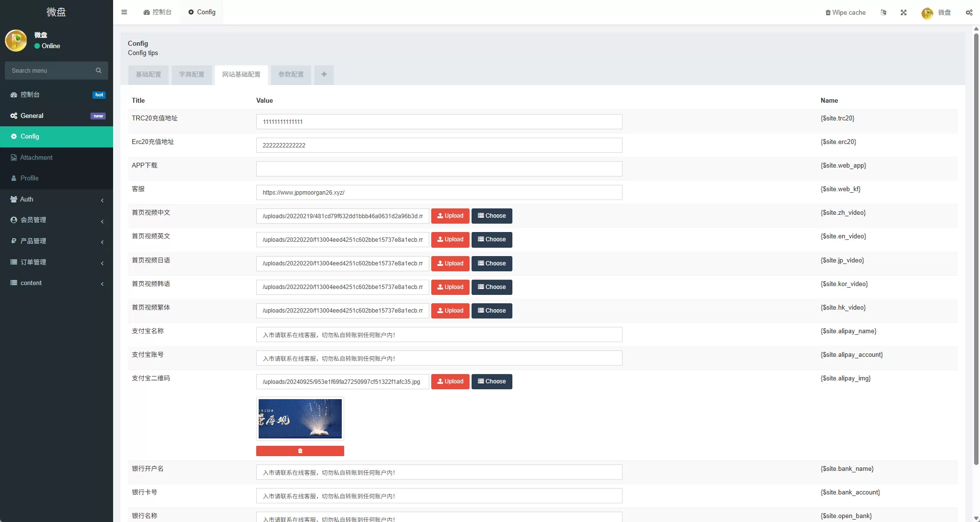This screenshot has width=980, height=522.
Task: Expand the content sidebar menu
Action: pyautogui.click(x=57, y=283)
